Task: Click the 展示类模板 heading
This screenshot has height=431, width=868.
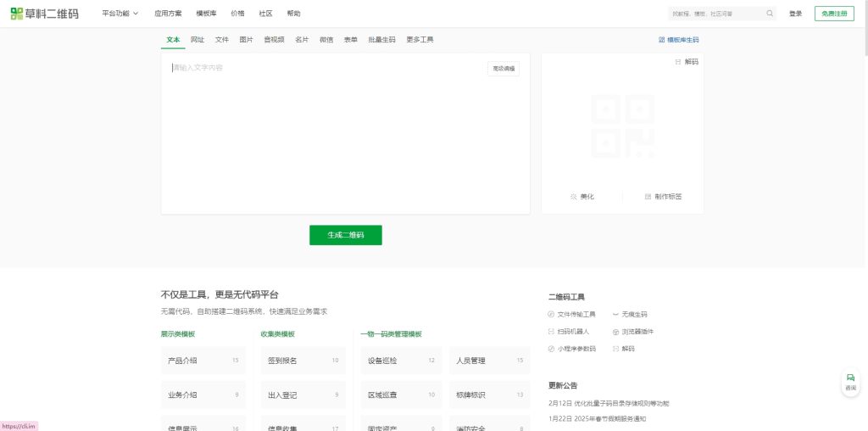Action: click(x=178, y=334)
